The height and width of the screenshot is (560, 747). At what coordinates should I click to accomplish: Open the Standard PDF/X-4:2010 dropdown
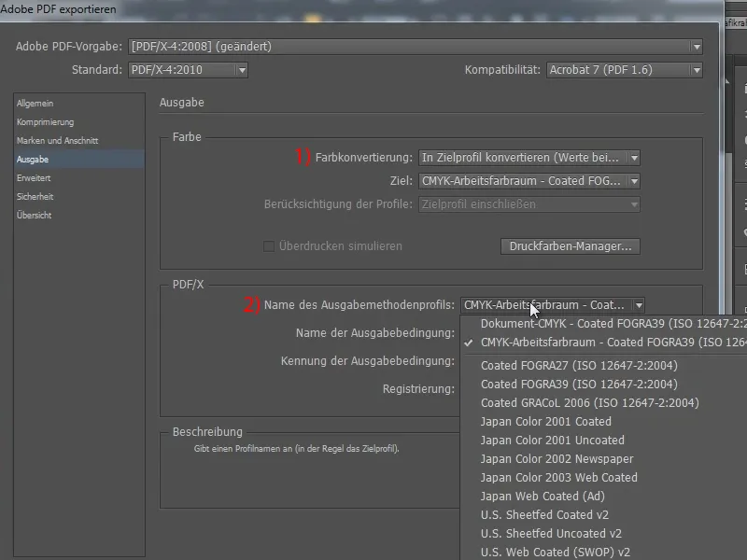188,70
